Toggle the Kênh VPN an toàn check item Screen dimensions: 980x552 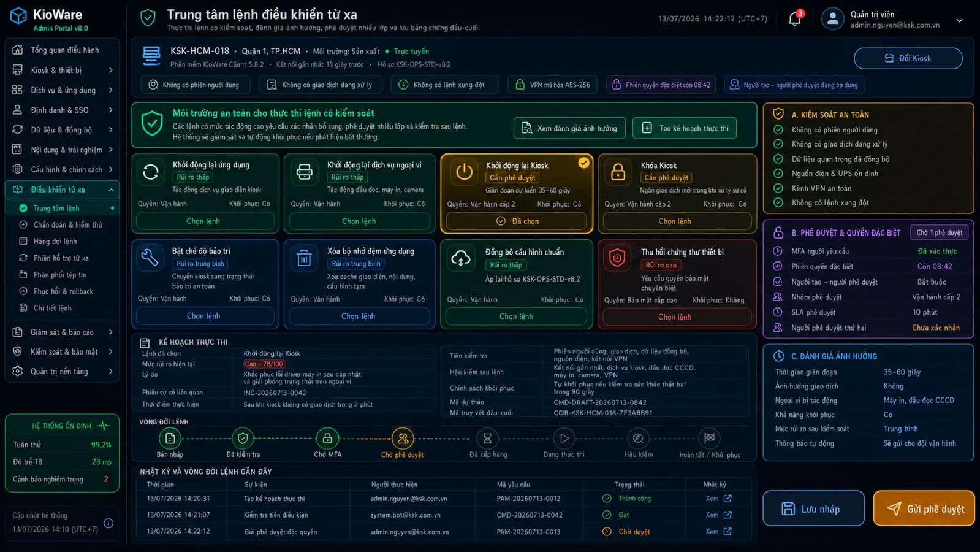821,188
